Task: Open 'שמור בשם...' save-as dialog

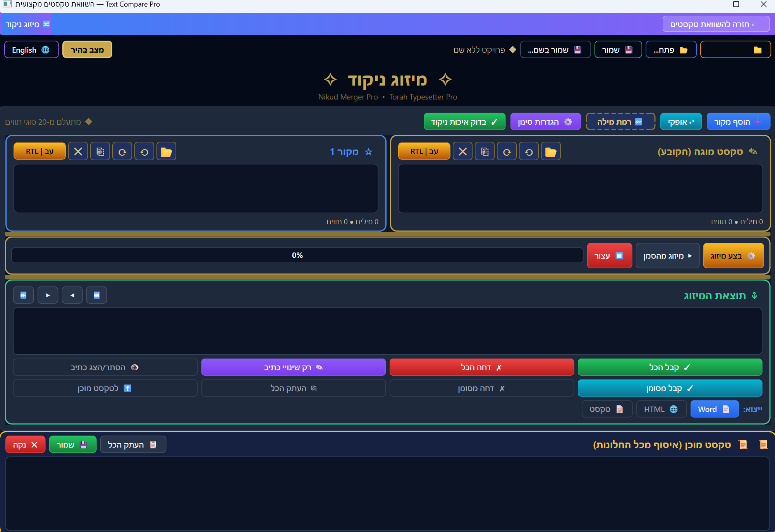Action: (555, 50)
